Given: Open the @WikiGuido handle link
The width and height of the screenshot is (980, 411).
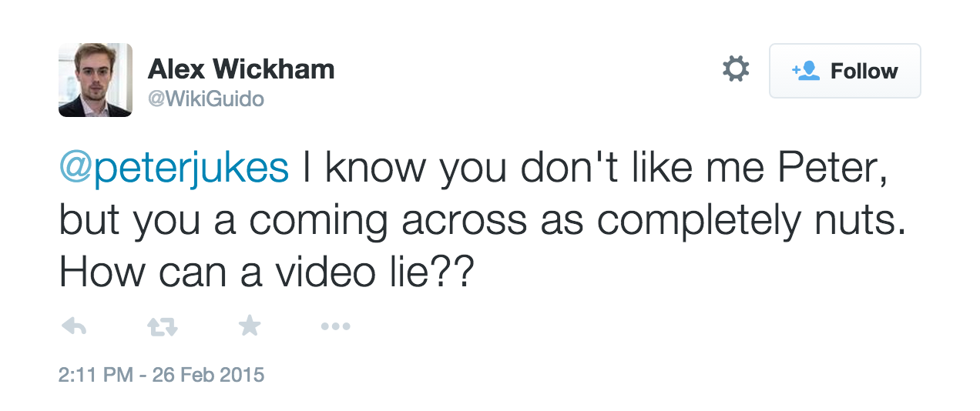Looking at the screenshot, I should pos(206,99).
